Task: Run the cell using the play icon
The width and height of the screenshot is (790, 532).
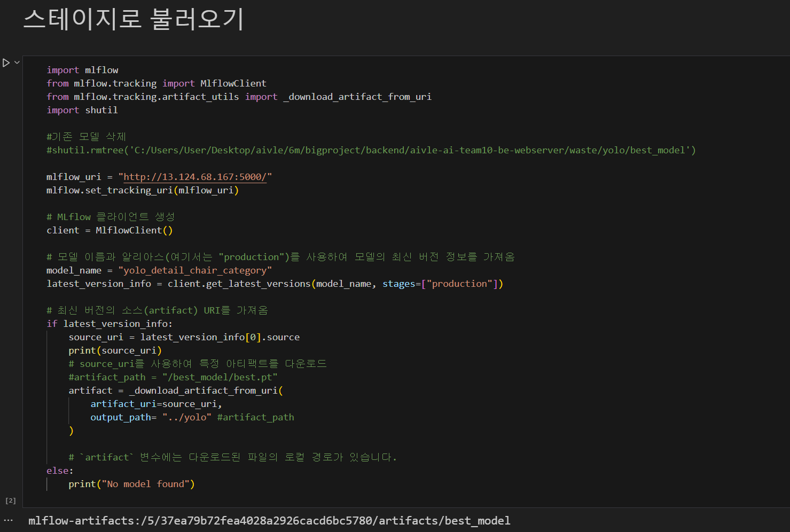Action: [5, 62]
